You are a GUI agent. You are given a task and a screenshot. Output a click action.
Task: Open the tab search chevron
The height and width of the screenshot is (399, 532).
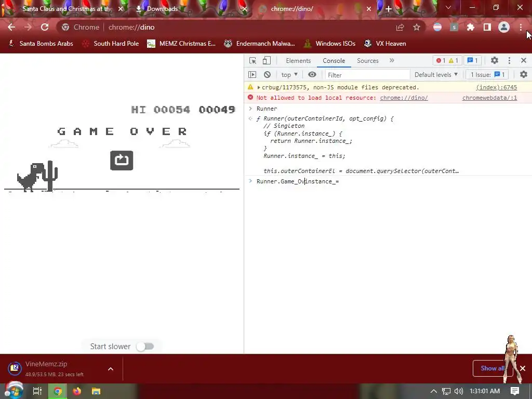pos(448,7)
